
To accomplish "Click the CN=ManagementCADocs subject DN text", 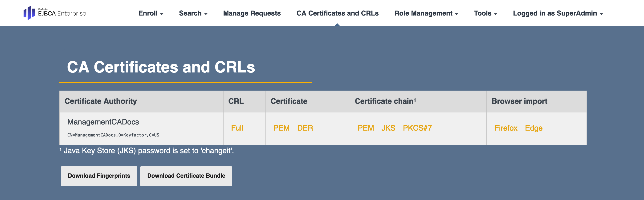I will 113,135.
